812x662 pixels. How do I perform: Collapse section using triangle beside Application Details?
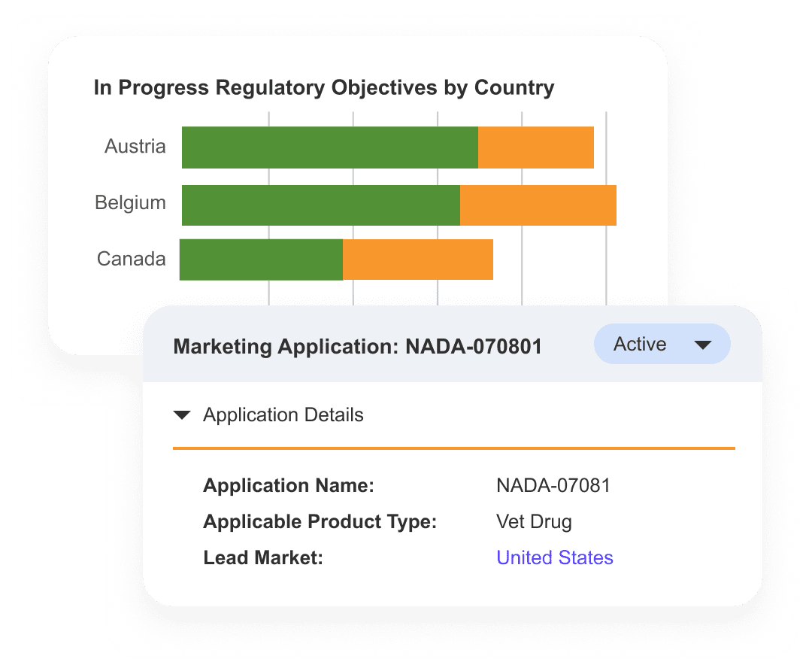pos(182,415)
